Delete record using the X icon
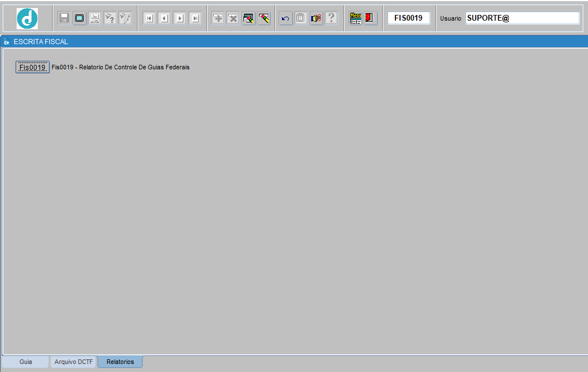This screenshot has height=372, width=588. pyautogui.click(x=233, y=18)
